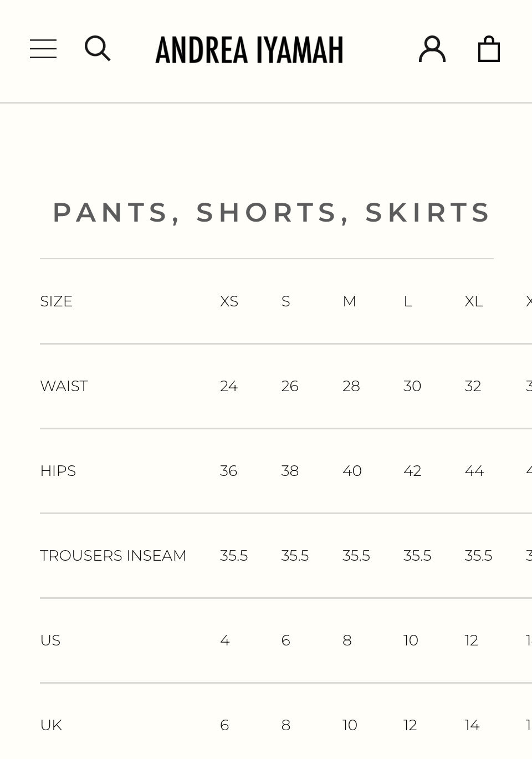Click the US size row label

click(50, 640)
